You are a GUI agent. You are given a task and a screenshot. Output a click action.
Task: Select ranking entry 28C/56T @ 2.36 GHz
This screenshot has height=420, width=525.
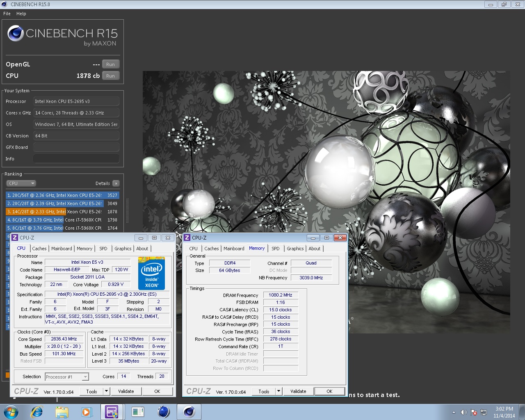point(62,195)
